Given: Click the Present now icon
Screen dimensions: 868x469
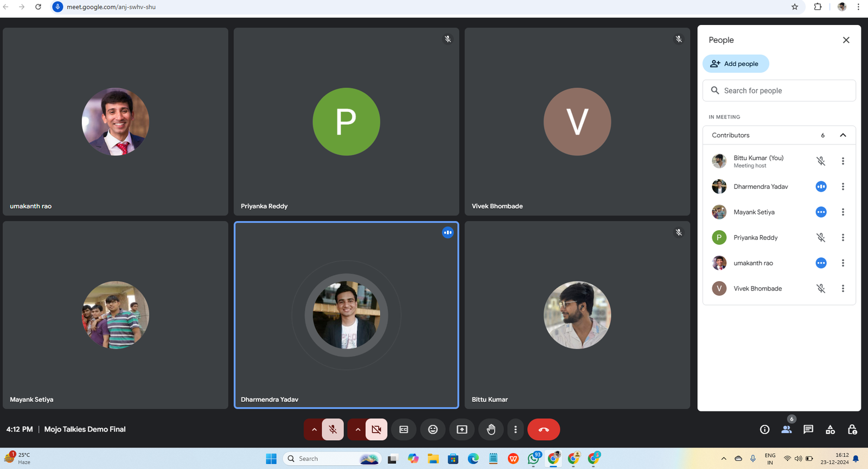Looking at the screenshot, I should (x=462, y=429).
